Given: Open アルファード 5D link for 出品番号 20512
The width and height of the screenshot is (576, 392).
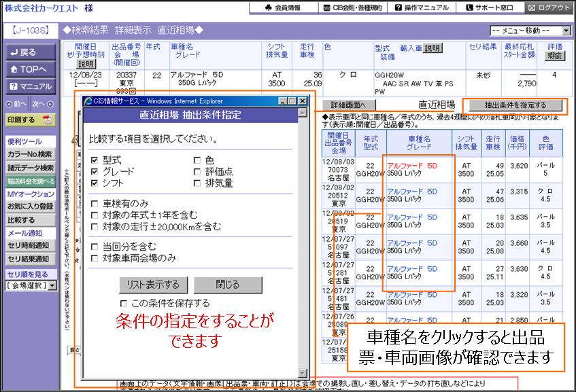Looking at the screenshot, I should (412, 192).
